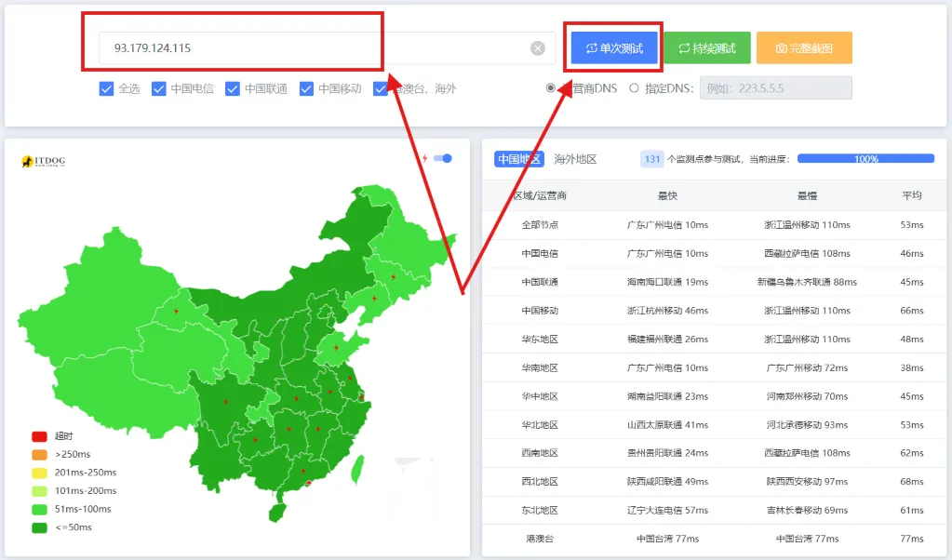
Task: Click the orange >250ms legend swatch
Action: coord(39,455)
